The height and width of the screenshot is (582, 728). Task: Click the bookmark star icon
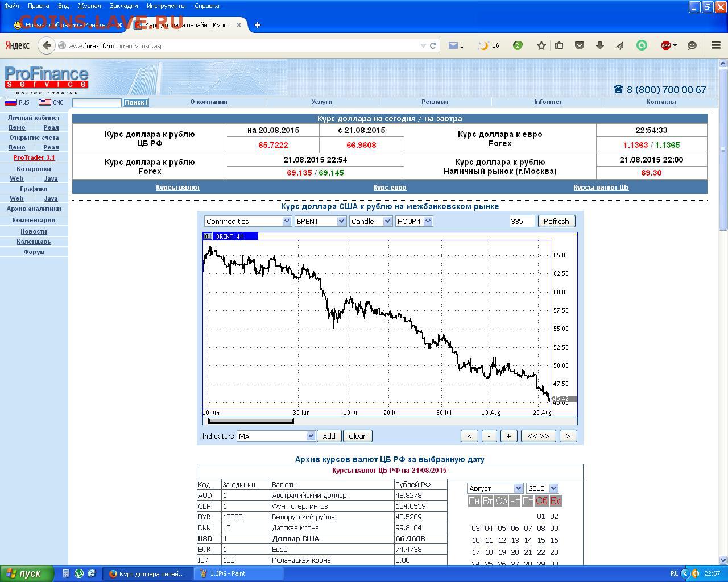point(541,45)
